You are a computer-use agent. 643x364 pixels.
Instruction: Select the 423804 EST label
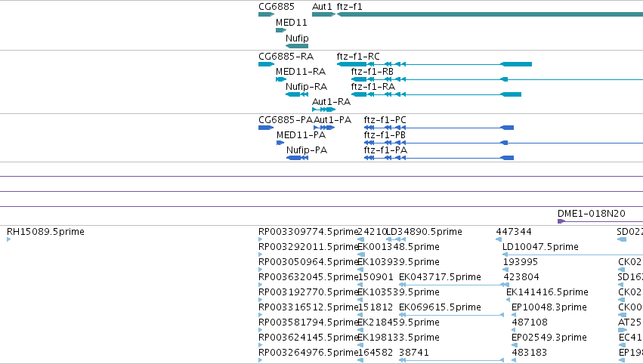[x=521, y=277]
